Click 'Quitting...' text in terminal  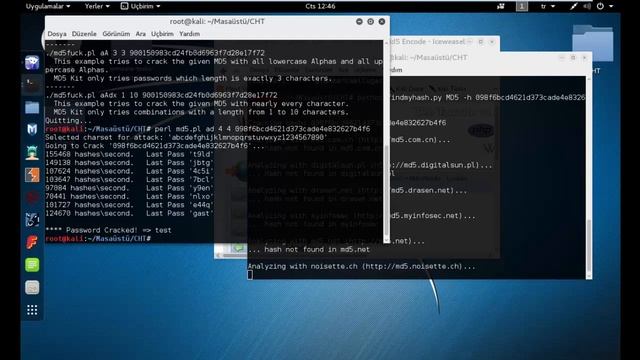68,120
